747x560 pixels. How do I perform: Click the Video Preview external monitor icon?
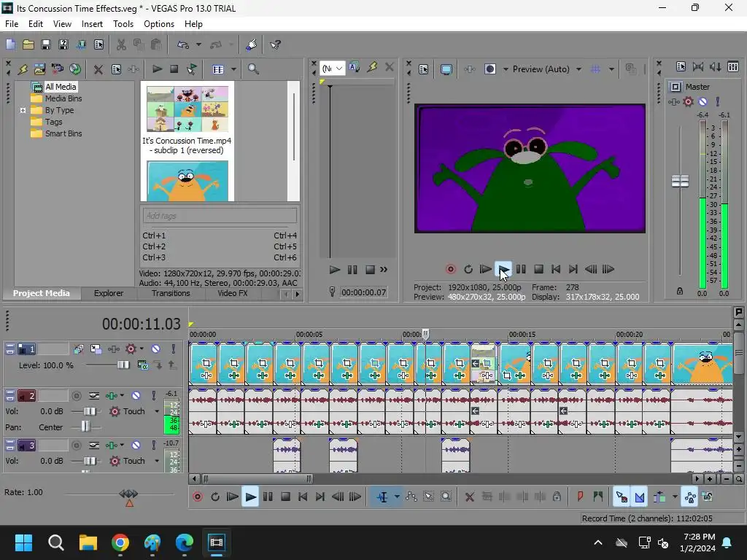pos(446,69)
